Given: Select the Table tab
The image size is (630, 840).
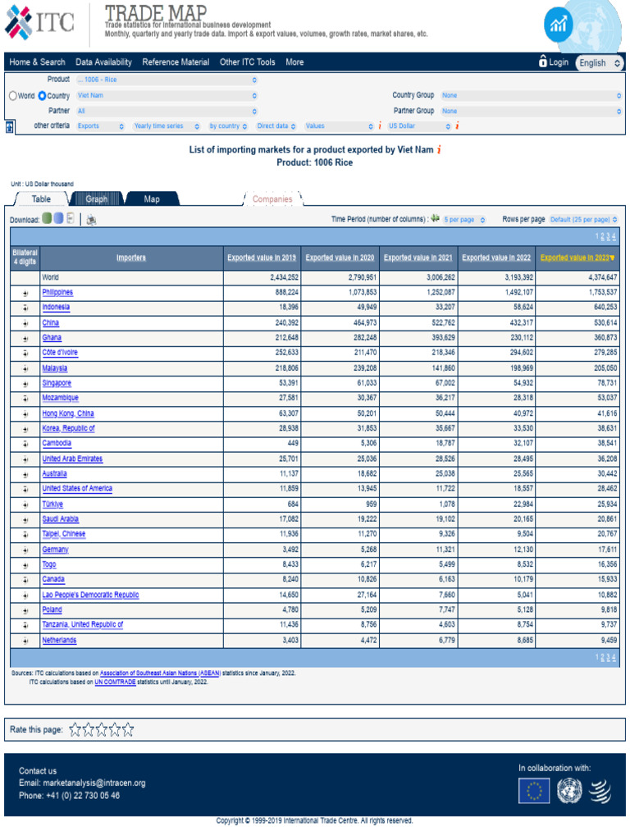Looking at the screenshot, I should pos(41,199).
